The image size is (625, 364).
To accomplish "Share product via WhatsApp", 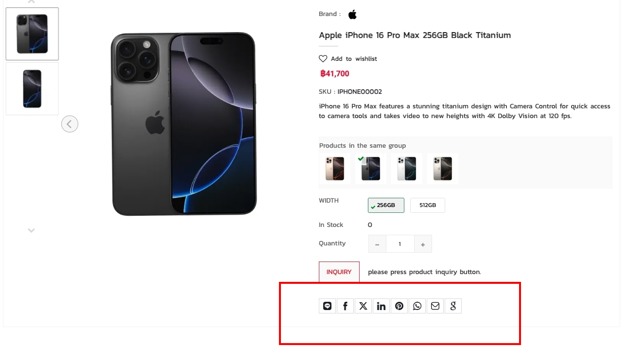I will (417, 306).
